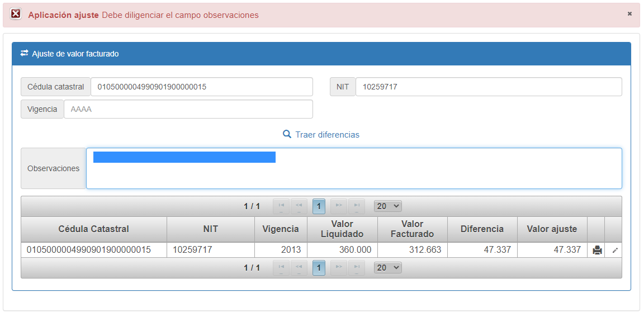Click the Vigencia field with AAAA placeholder
Image resolution: width=644 pixels, height=316 pixels.
pyautogui.click(x=188, y=109)
